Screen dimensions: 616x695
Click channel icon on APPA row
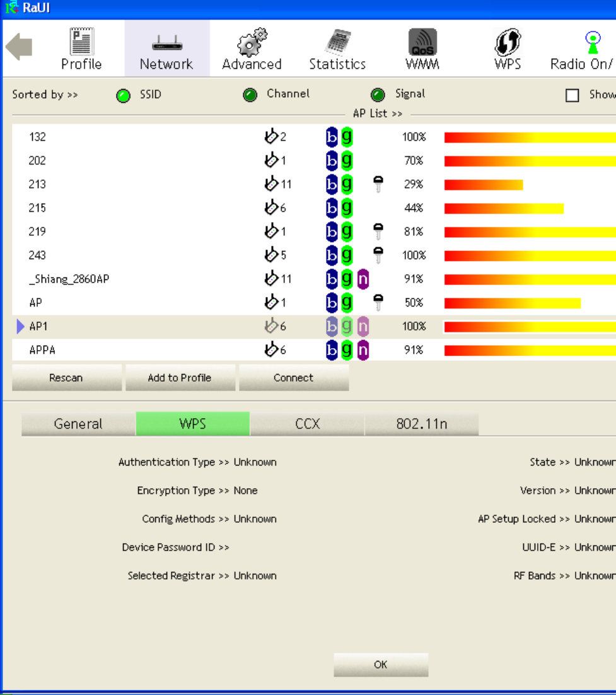point(270,350)
